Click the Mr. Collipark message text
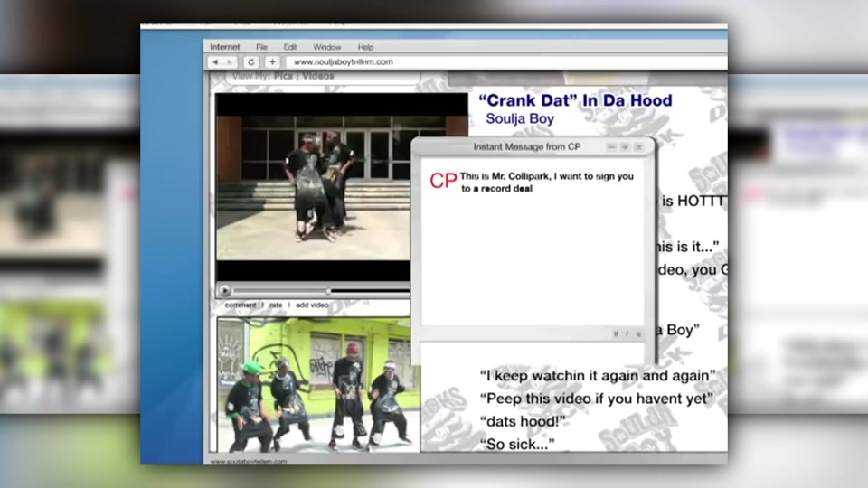 tap(547, 182)
